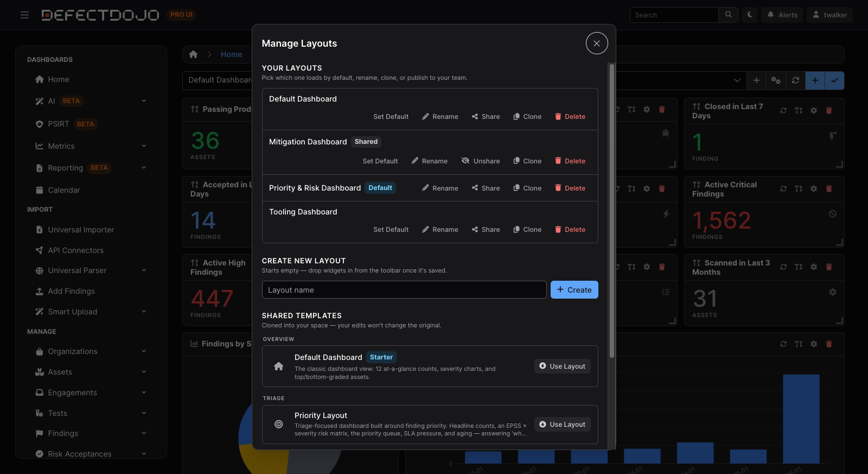Unshare the Mitigation Dashboard layout

pos(481,161)
